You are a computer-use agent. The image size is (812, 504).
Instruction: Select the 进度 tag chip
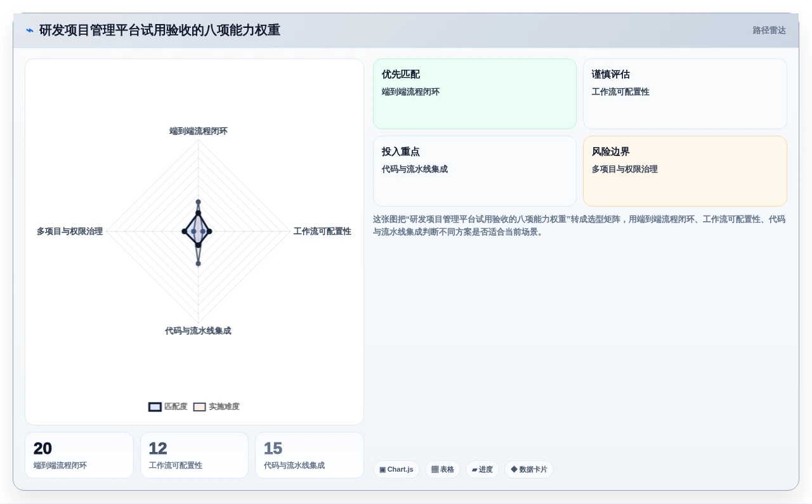coord(482,470)
